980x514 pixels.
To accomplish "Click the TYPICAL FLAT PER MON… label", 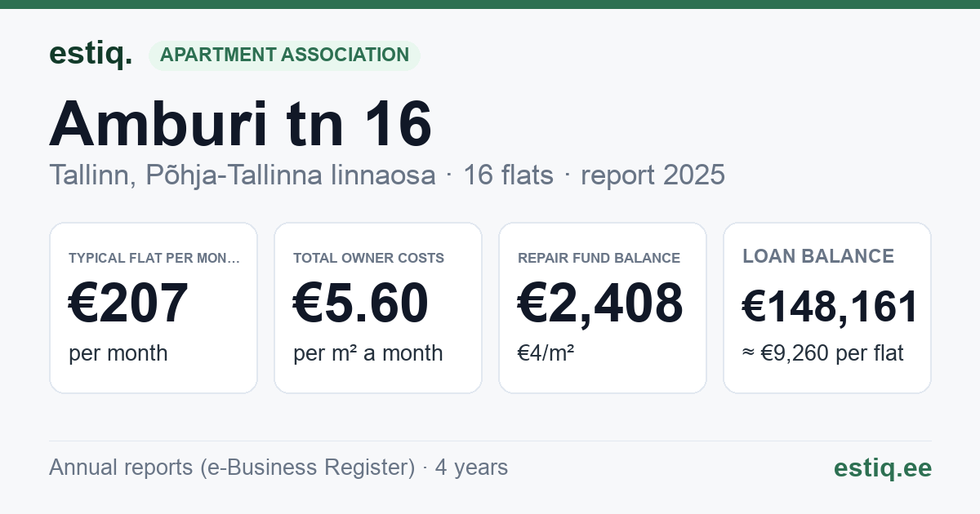I will click(x=154, y=258).
